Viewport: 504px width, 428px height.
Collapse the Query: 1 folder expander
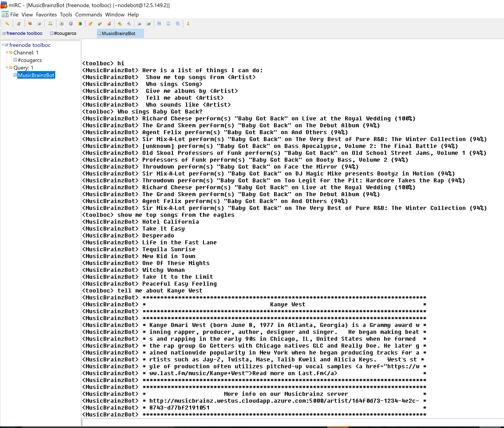pos(7,68)
